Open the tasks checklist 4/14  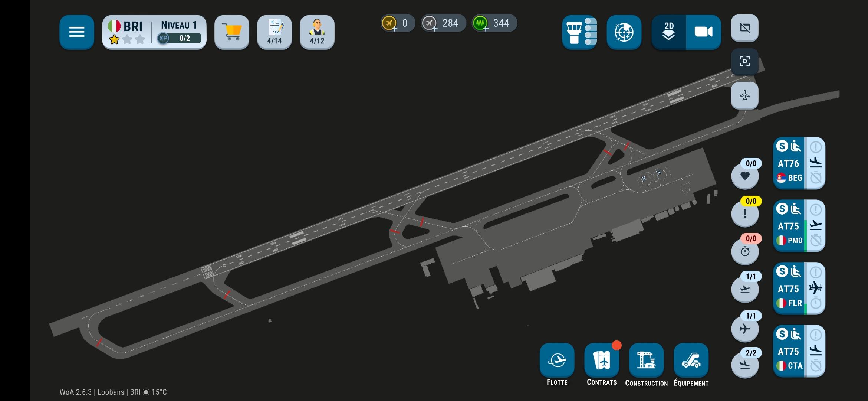coord(274,32)
